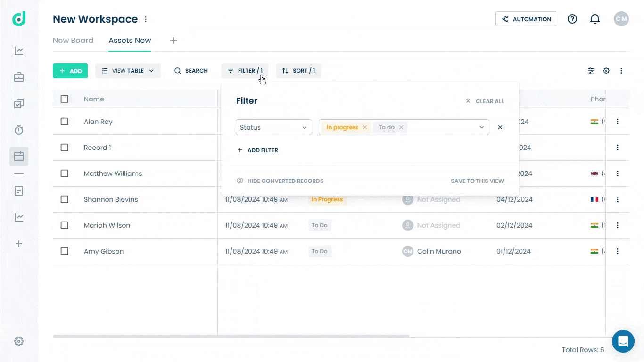Open the help question mark icon
The width and height of the screenshot is (644, 362).
pos(572,19)
